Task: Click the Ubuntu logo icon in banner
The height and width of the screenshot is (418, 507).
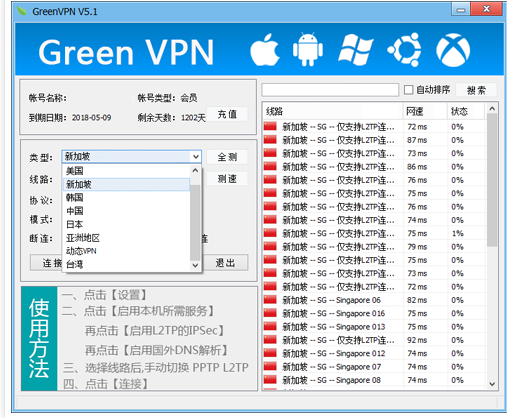Action: pos(404,50)
